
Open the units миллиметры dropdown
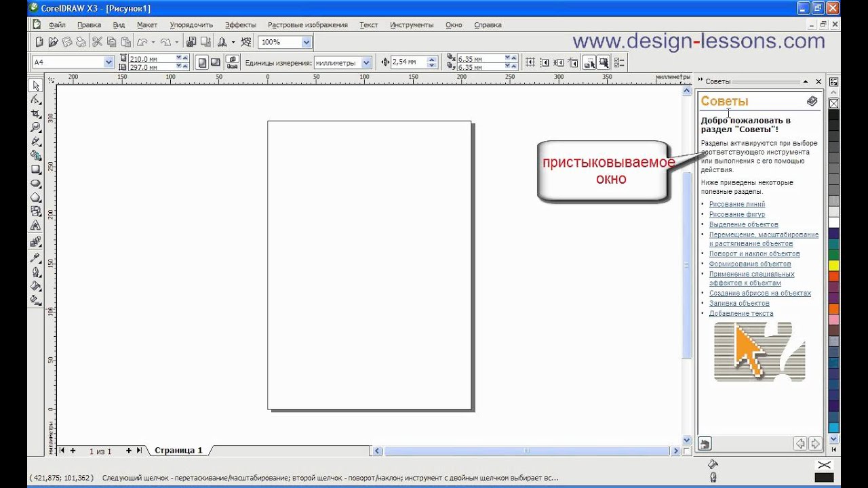(367, 62)
